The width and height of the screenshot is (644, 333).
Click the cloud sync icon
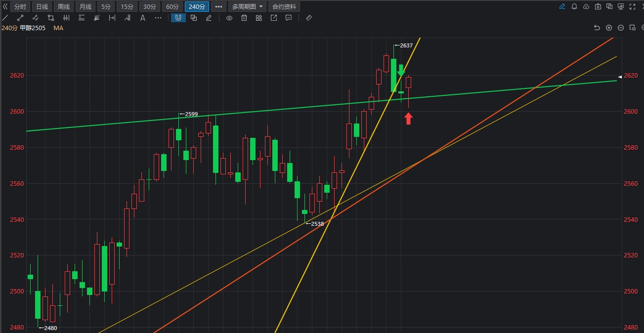[x=586, y=6]
